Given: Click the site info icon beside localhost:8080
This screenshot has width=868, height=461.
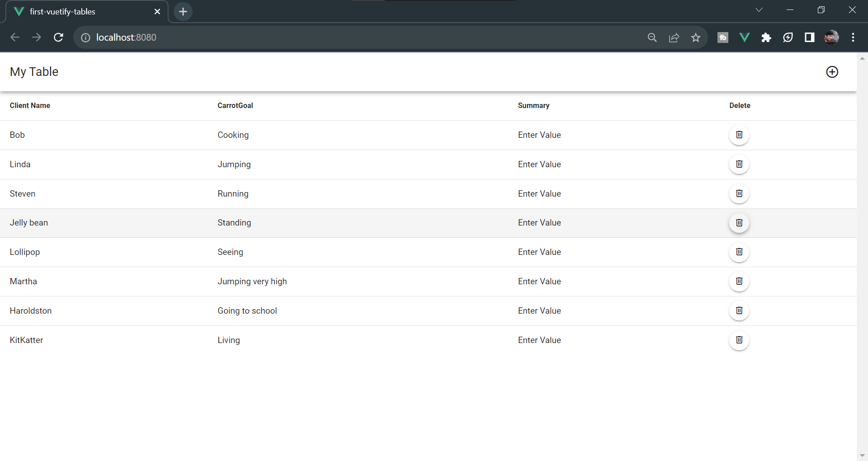Looking at the screenshot, I should (85, 38).
